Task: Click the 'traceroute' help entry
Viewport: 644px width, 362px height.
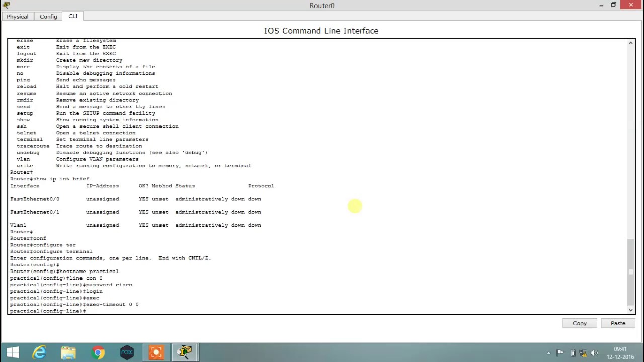Action: pyautogui.click(x=79, y=146)
